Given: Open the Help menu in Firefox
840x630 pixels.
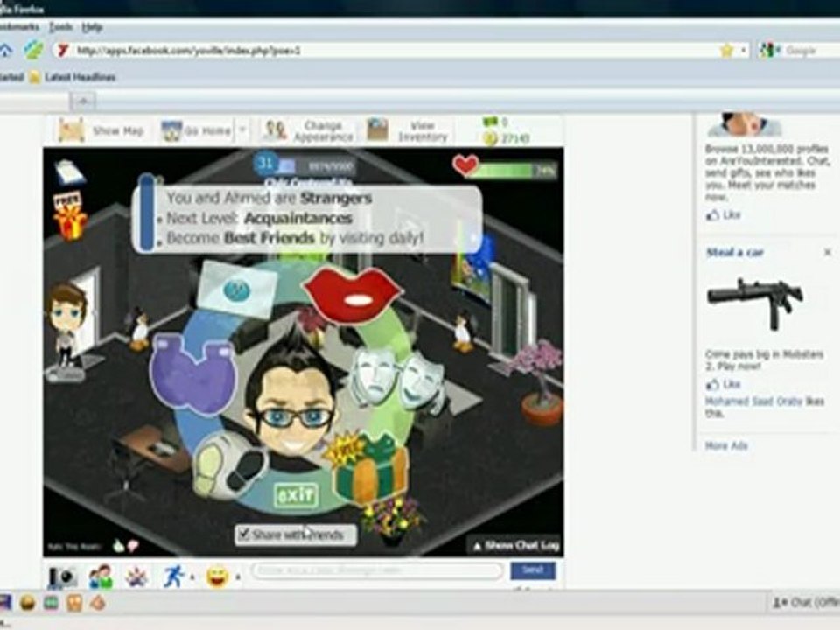Looking at the screenshot, I should (92, 27).
